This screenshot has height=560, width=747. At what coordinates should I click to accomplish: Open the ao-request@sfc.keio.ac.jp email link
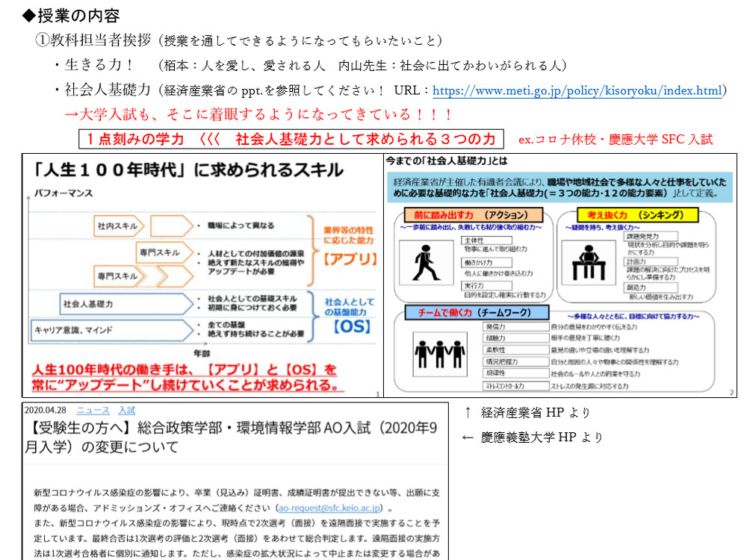tap(329, 508)
